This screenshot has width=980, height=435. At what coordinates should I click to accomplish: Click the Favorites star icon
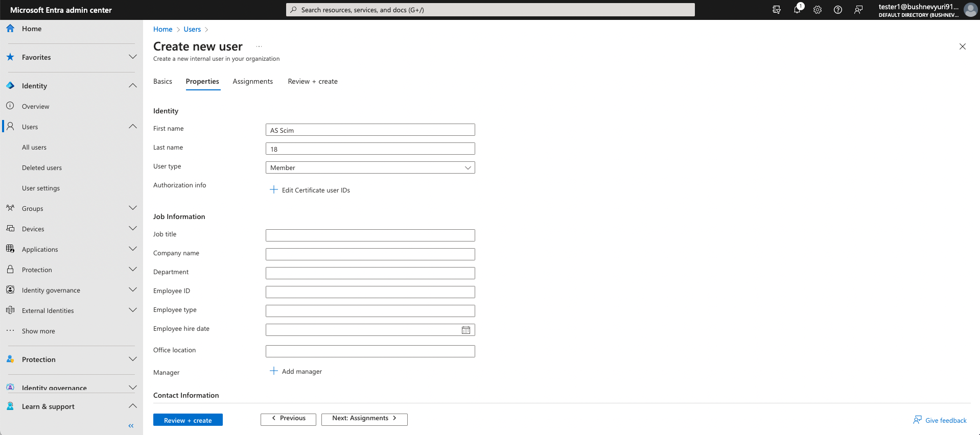tap(10, 57)
